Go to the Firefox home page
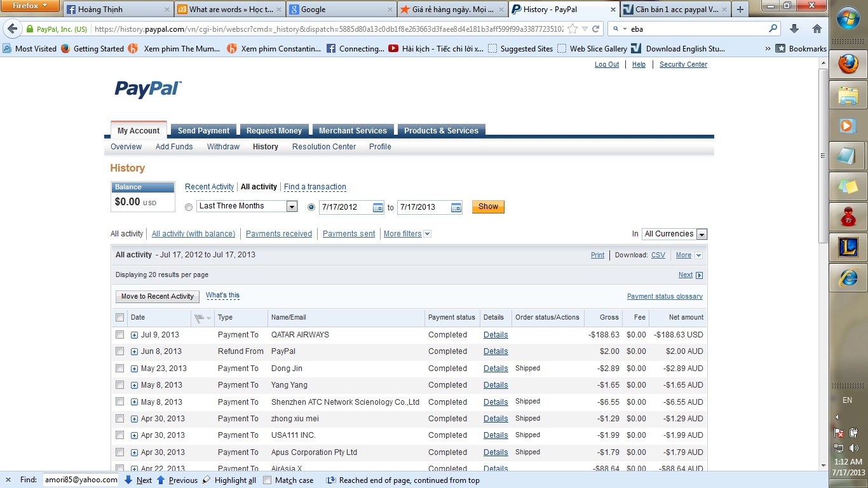The width and height of the screenshot is (868, 488). click(x=817, y=29)
